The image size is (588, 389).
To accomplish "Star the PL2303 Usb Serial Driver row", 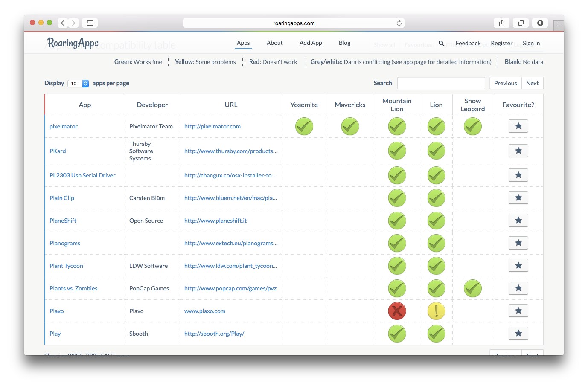I will pyautogui.click(x=518, y=175).
